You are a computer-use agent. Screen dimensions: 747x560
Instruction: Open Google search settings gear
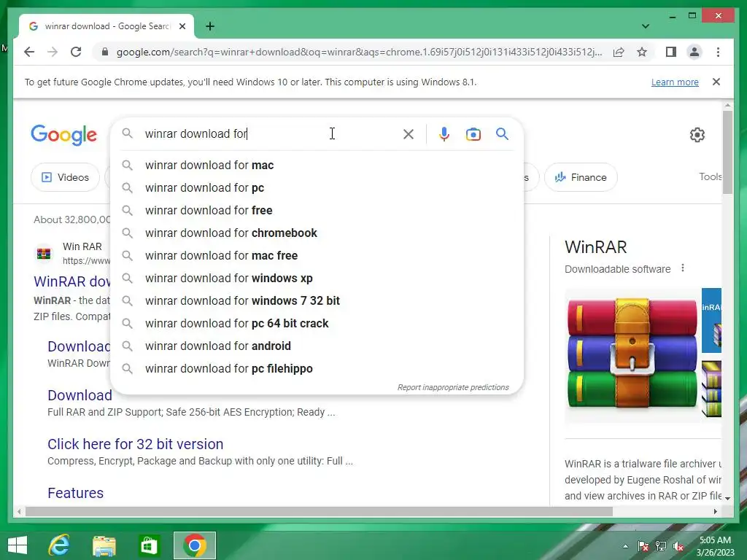[x=697, y=135]
